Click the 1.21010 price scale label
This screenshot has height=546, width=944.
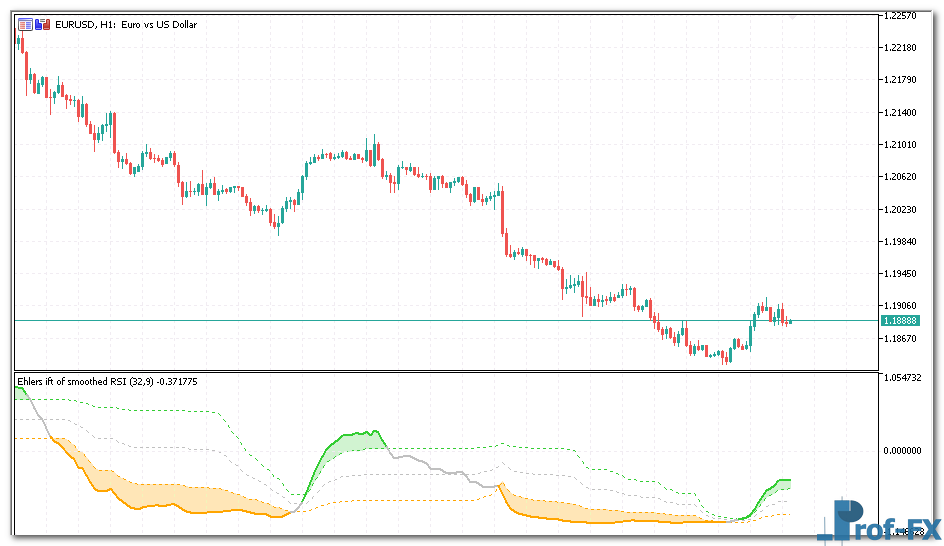pos(899,144)
